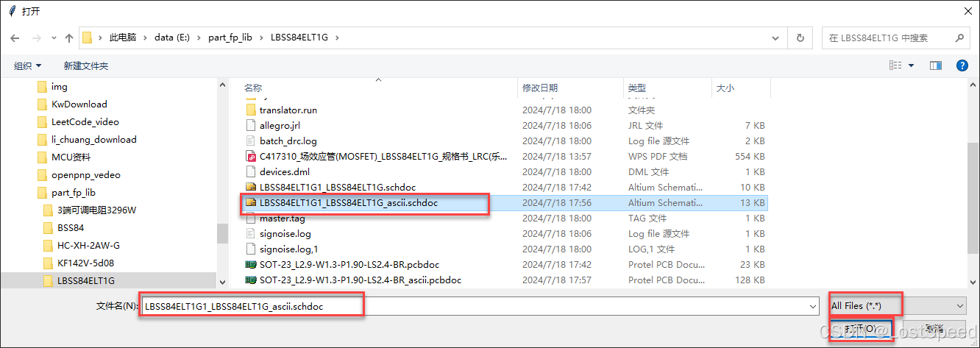Viewport: 980px width, 348px height.
Task: Refresh the current folder listing
Action: (x=800, y=38)
